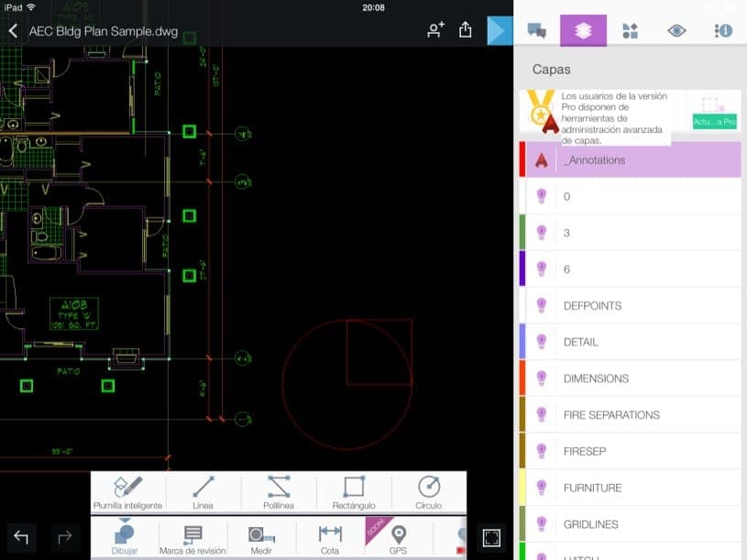Toggle the FURNITURE layer light bulb
This screenshot has width=747, height=560.
click(x=541, y=488)
